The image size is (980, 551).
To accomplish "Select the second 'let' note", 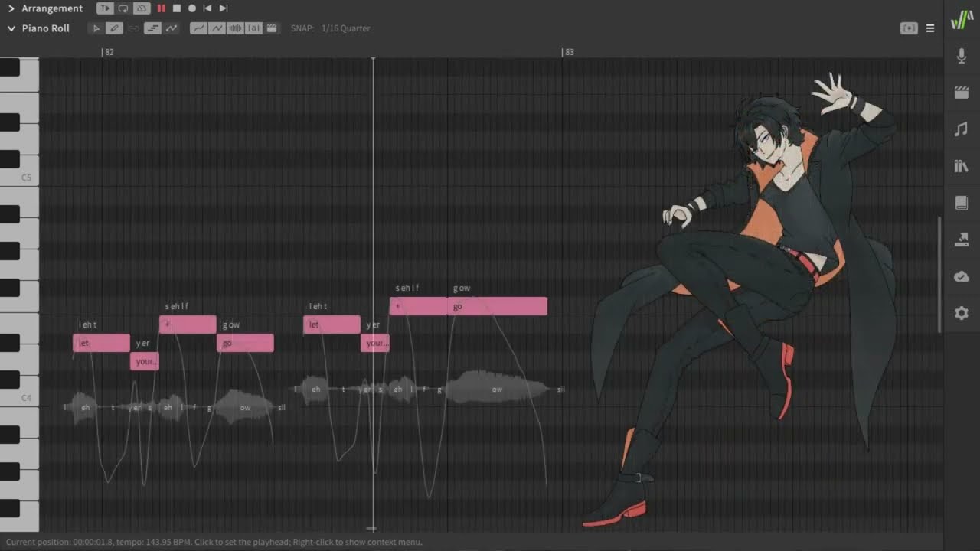I will pos(332,324).
